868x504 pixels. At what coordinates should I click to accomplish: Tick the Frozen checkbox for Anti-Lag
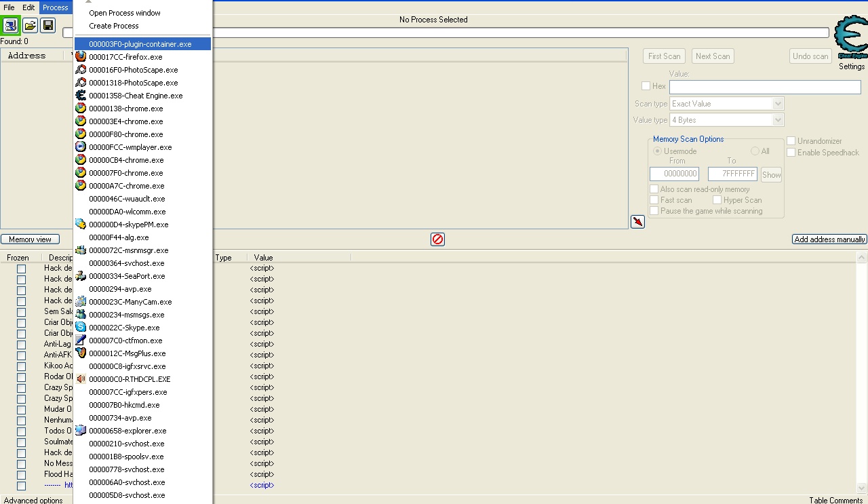(x=21, y=345)
